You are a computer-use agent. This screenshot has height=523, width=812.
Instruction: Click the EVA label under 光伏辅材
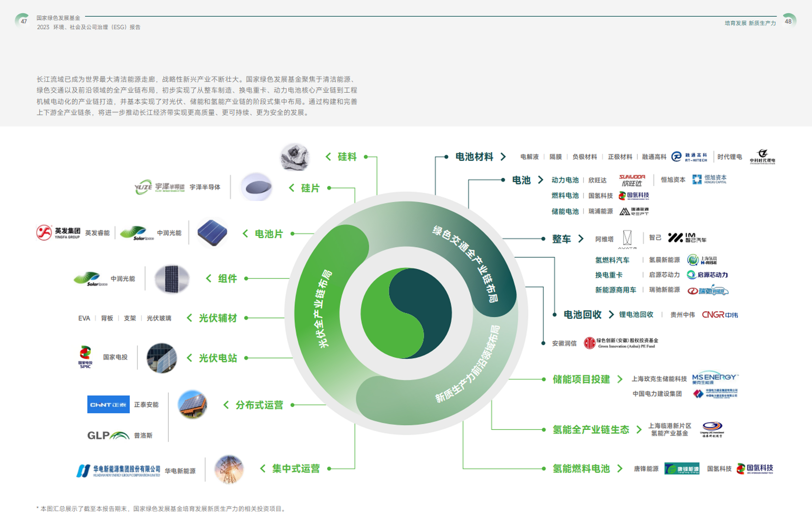coord(84,318)
